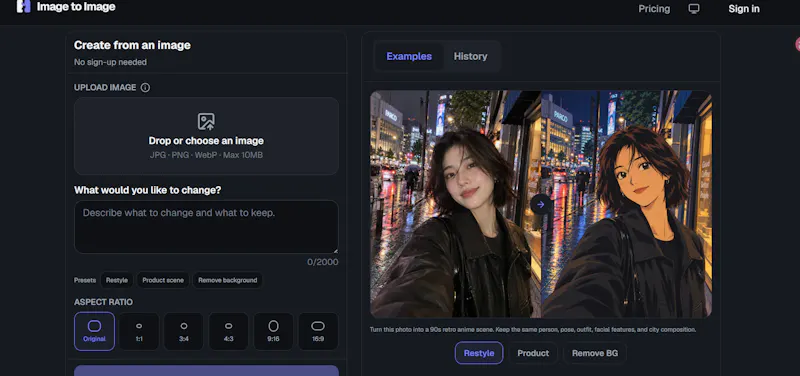This screenshot has height=376, width=800.
Task: Apply the Remove background preset
Action: pos(228,280)
